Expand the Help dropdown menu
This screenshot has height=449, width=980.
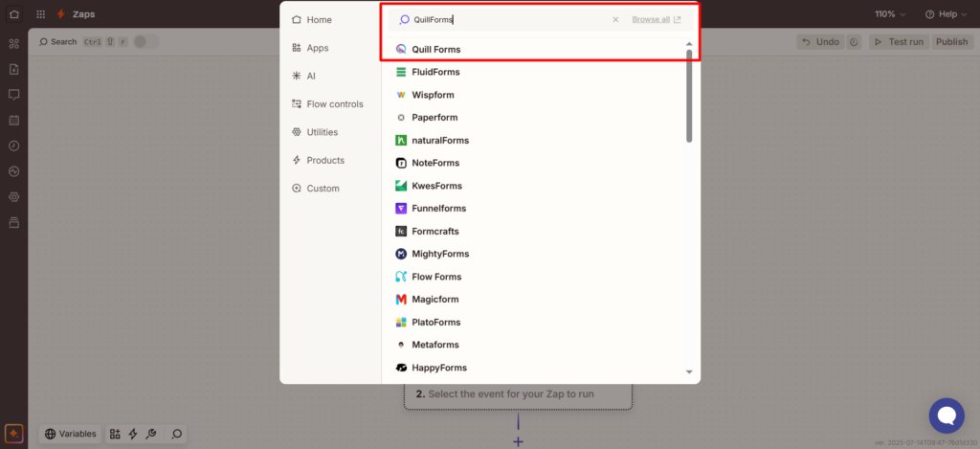click(946, 13)
